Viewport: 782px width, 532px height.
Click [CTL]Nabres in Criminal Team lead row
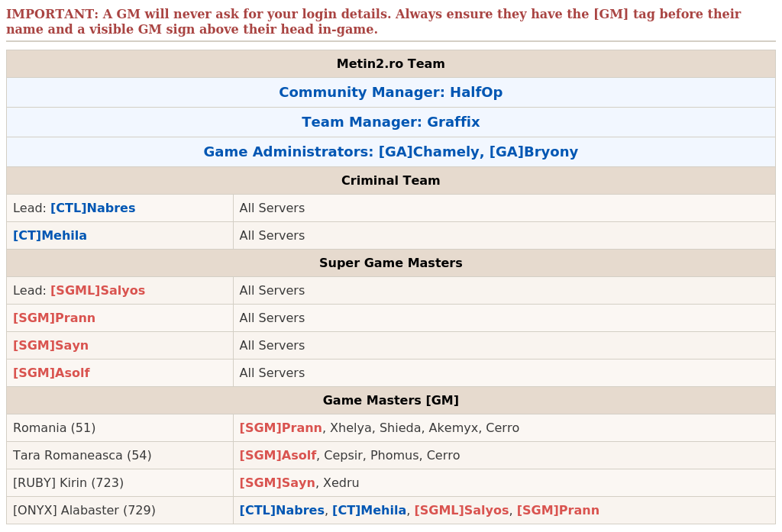(92, 208)
